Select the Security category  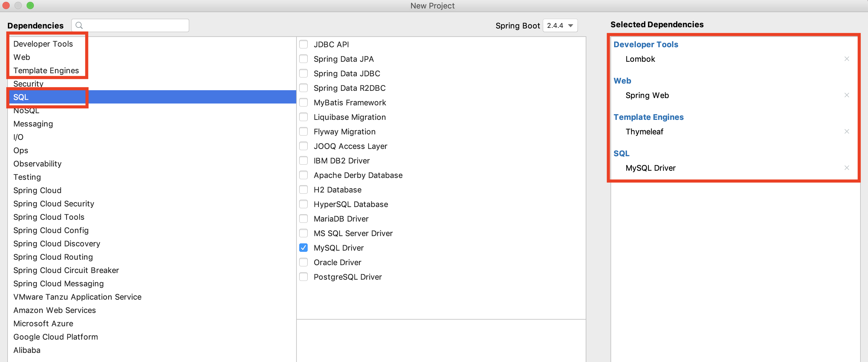(28, 84)
